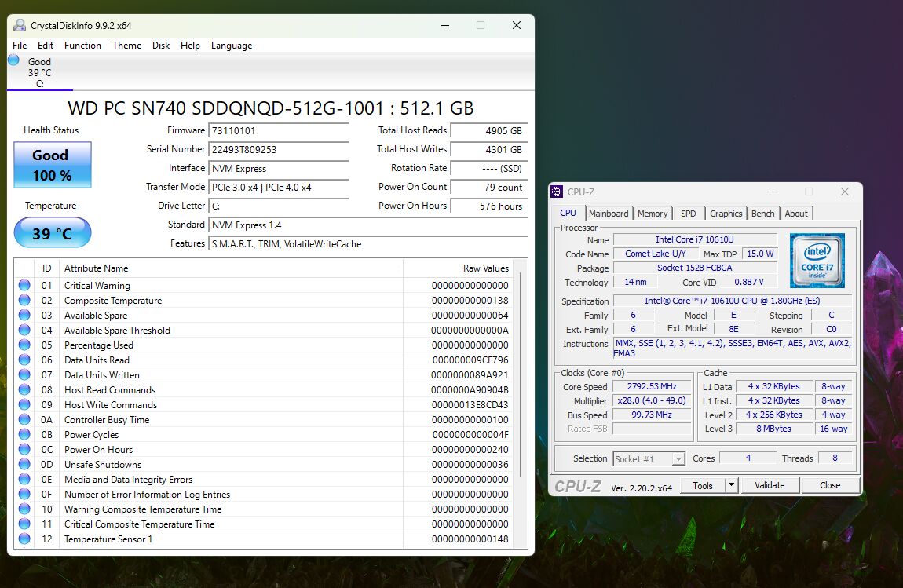The image size is (903, 588).
Task: Switch to the Memory tab in CPU-Z
Action: 653,214
